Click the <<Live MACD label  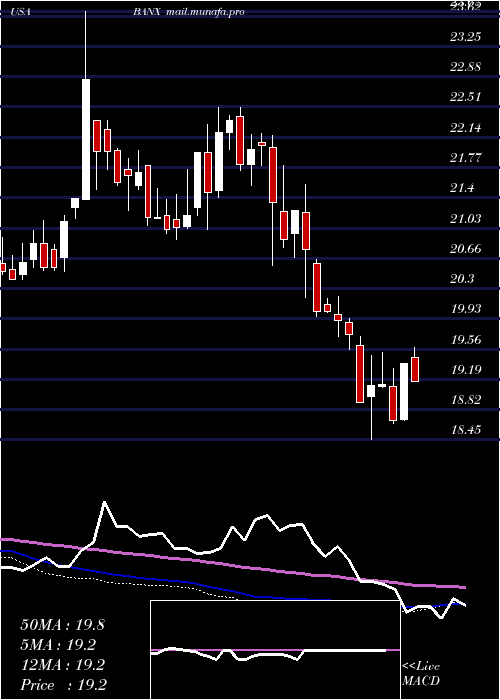(x=421, y=674)
